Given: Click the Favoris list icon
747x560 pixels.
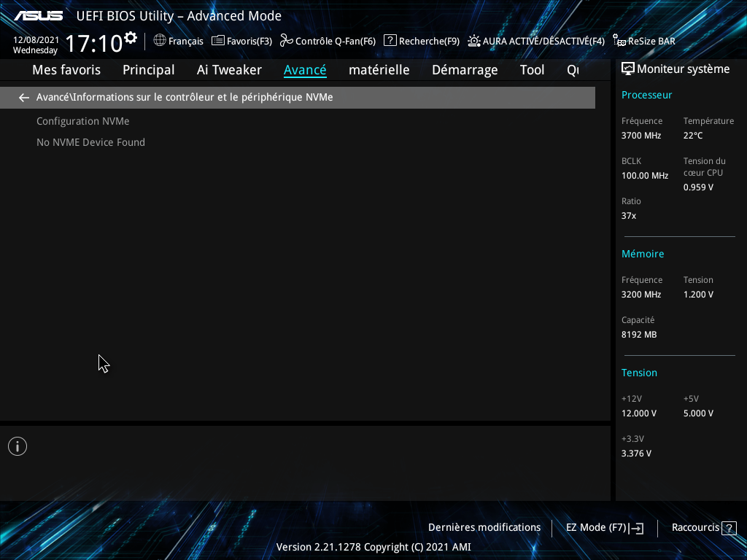Looking at the screenshot, I should 217,41.
